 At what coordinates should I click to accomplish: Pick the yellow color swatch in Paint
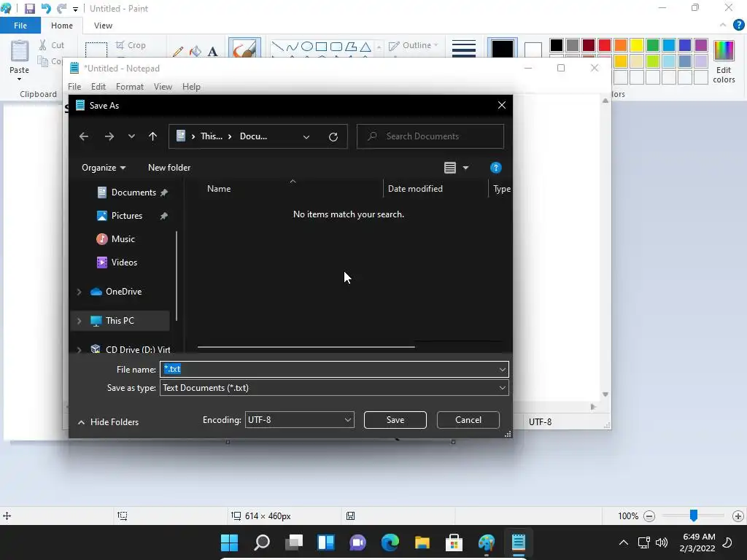pos(636,45)
